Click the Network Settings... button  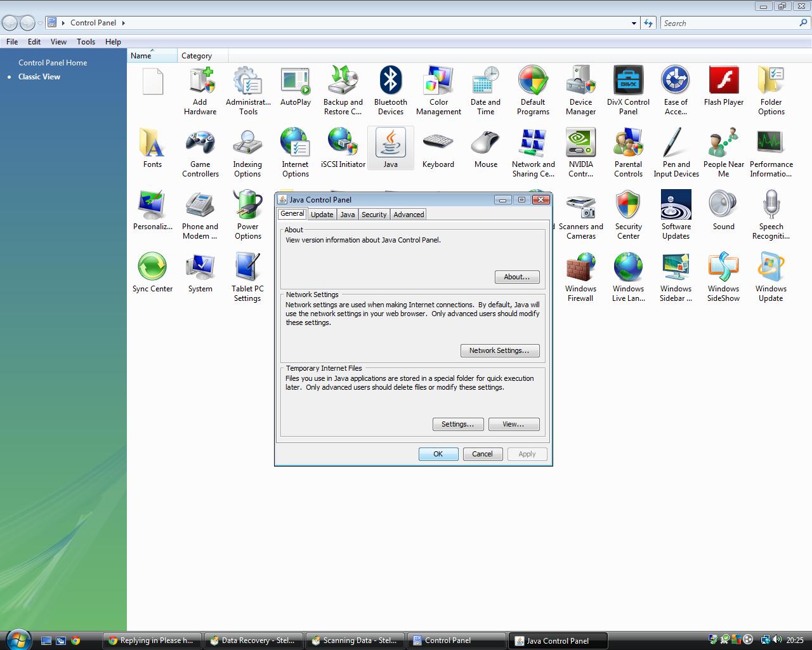click(x=500, y=350)
